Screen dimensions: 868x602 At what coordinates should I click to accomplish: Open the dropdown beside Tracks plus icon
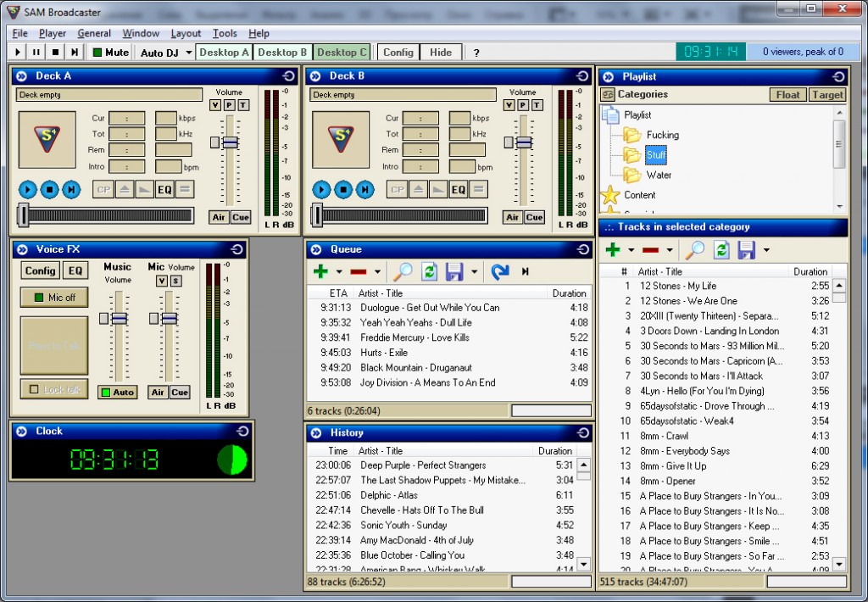click(x=631, y=250)
